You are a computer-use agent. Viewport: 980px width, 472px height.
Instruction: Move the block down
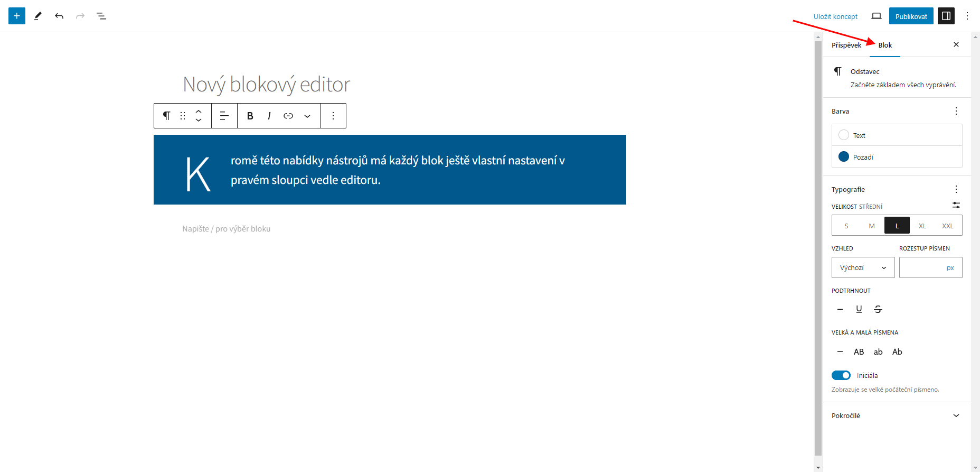pos(199,121)
